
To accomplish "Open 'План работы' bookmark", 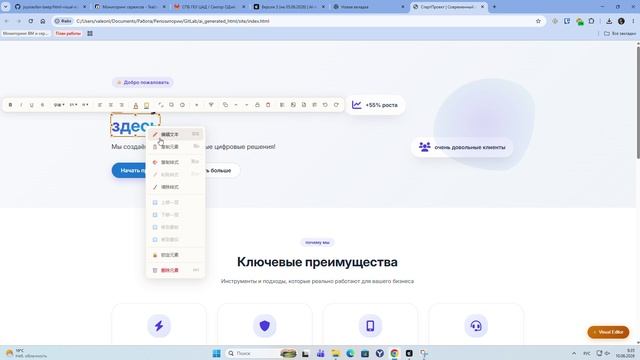I will pyautogui.click(x=68, y=33).
